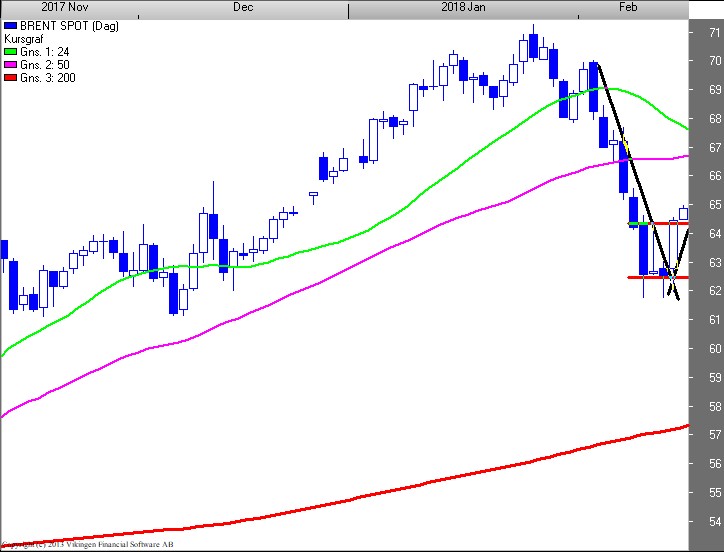Click the 54 price axis label
Viewport: 724px width, 552px height.
pos(715,522)
